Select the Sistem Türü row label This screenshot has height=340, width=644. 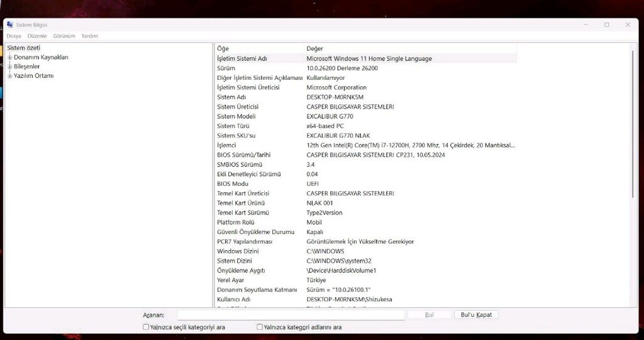pyautogui.click(x=233, y=126)
